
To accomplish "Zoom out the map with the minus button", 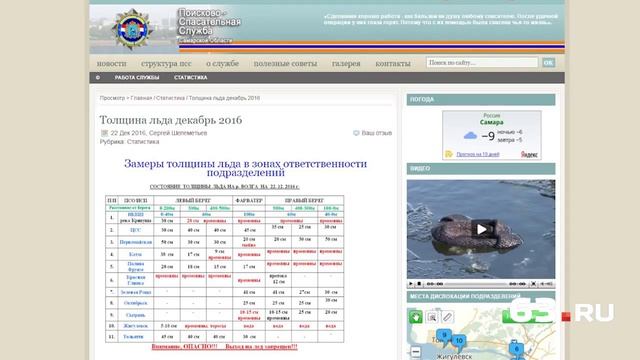I will 416,352.
